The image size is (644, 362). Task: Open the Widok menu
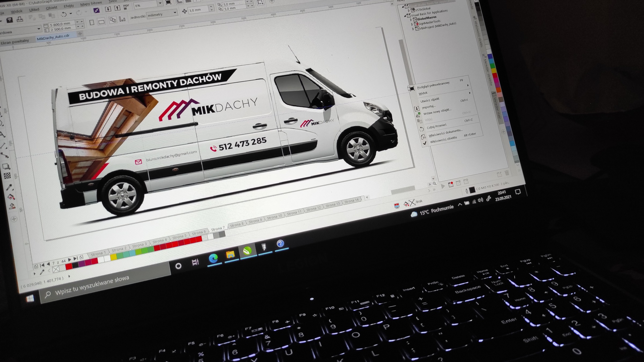coord(17,11)
